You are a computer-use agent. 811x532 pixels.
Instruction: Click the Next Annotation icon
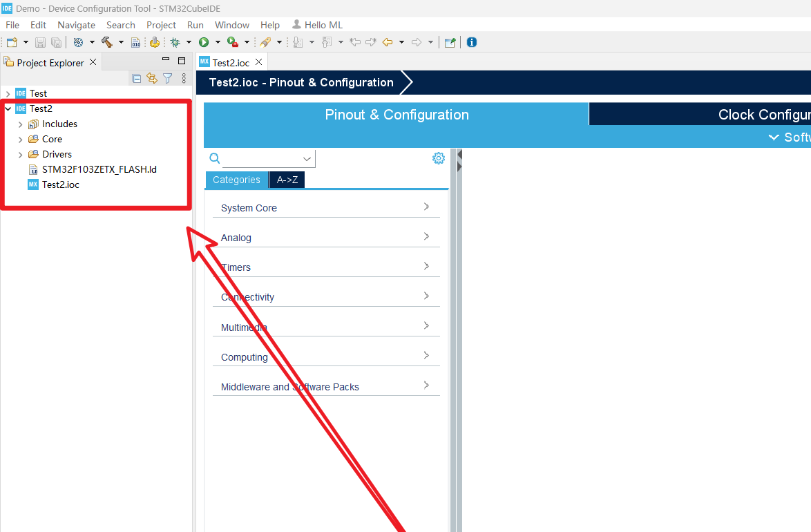coord(298,42)
